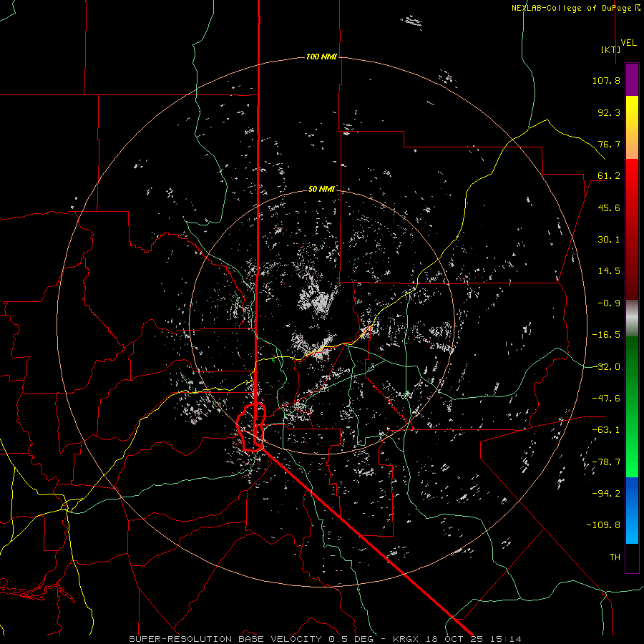The width and height of the screenshot is (644, 644).
Task: Click the TH legend label
Action: tap(615, 557)
